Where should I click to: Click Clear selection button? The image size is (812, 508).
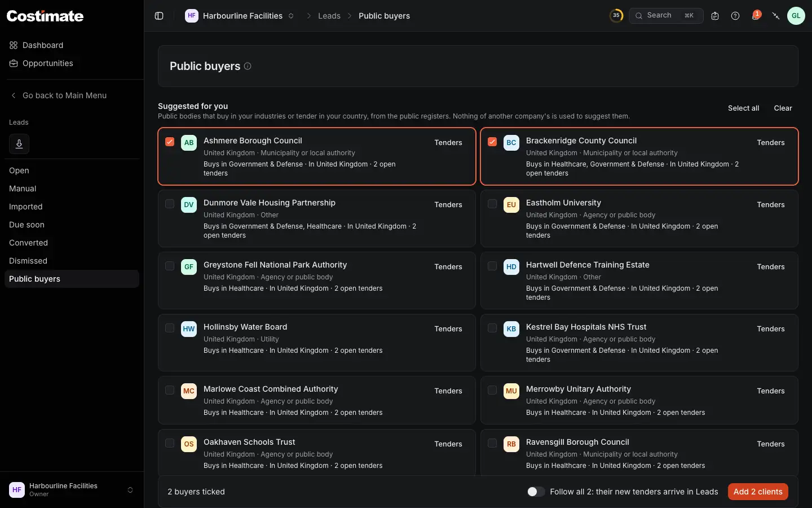[x=783, y=108]
